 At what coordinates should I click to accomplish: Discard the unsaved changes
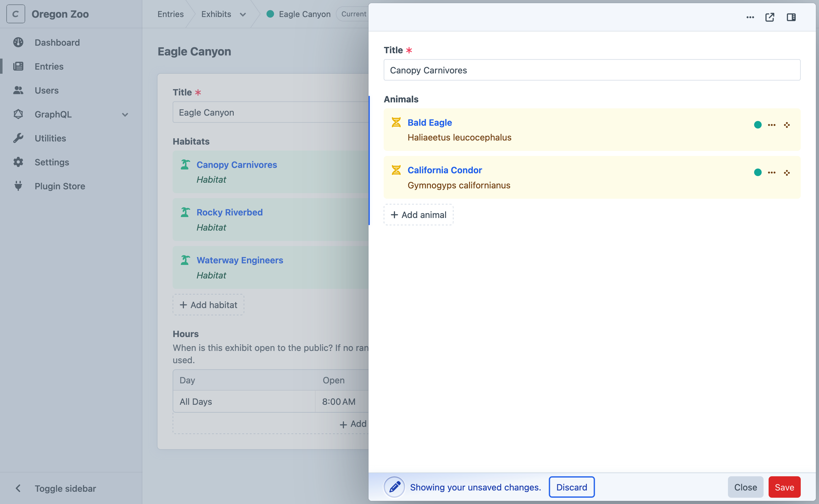tap(571, 487)
